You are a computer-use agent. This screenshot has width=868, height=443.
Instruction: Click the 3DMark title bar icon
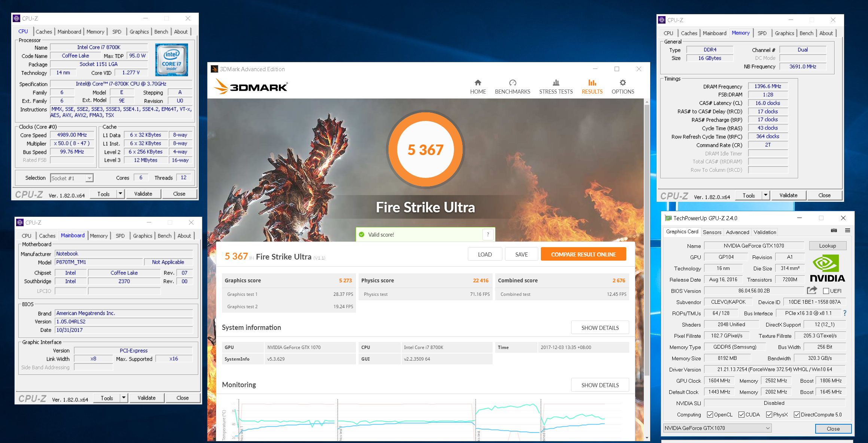(214, 69)
